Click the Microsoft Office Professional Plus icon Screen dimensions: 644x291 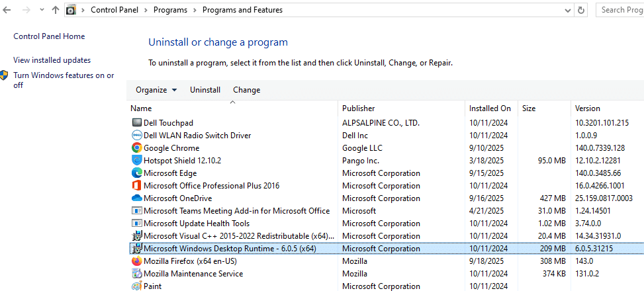pyautogui.click(x=137, y=186)
